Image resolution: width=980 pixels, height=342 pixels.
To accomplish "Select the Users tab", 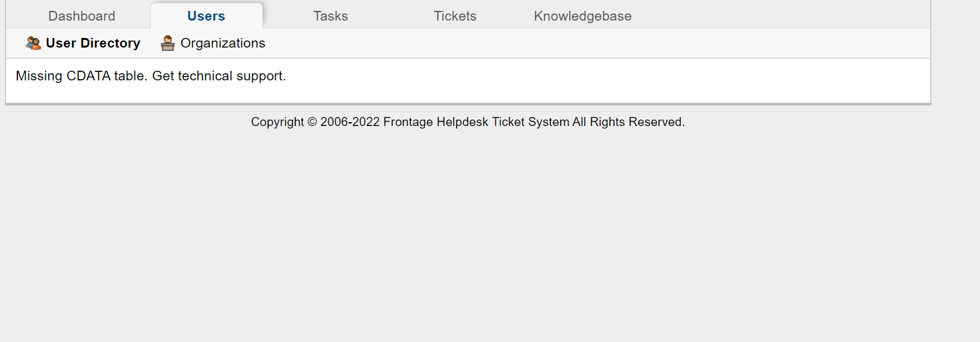I will [x=206, y=16].
